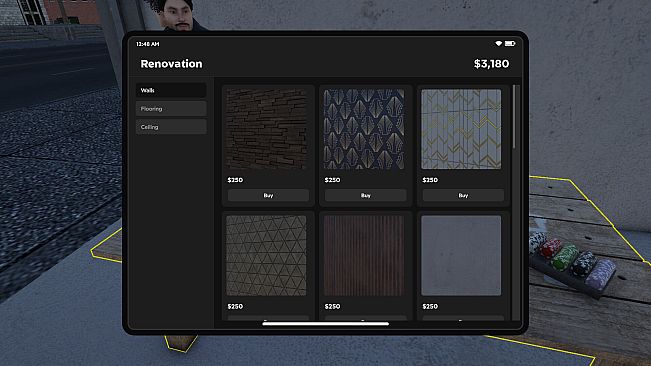Click the wall list vertical scrollbar
The image size is (651, 366).
tap(514, 117)
